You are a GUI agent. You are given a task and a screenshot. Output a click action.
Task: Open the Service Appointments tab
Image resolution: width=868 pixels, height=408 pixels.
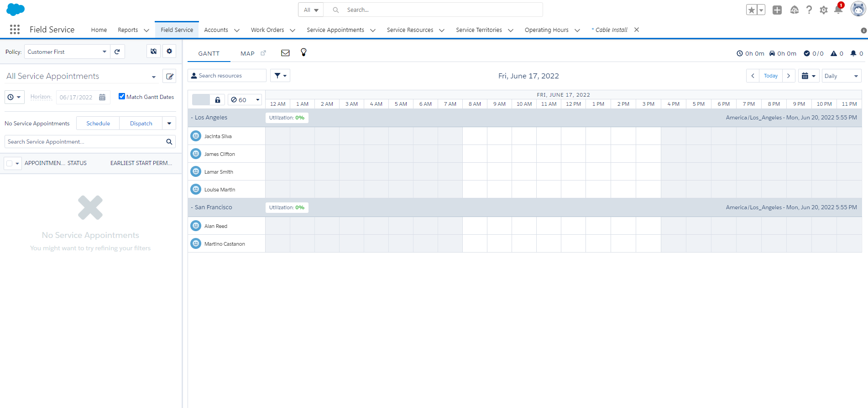point(335,30)
